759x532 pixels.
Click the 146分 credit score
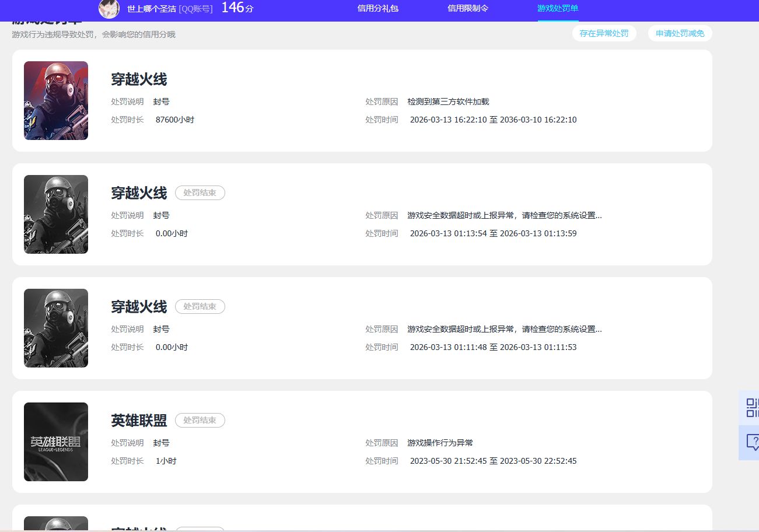pyautogui.click(x=237, y=8)
